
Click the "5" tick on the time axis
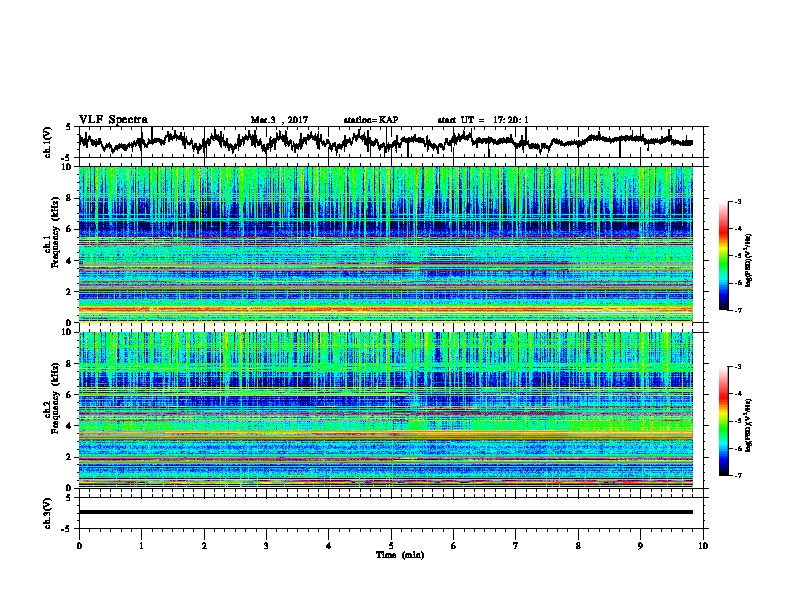391,546
